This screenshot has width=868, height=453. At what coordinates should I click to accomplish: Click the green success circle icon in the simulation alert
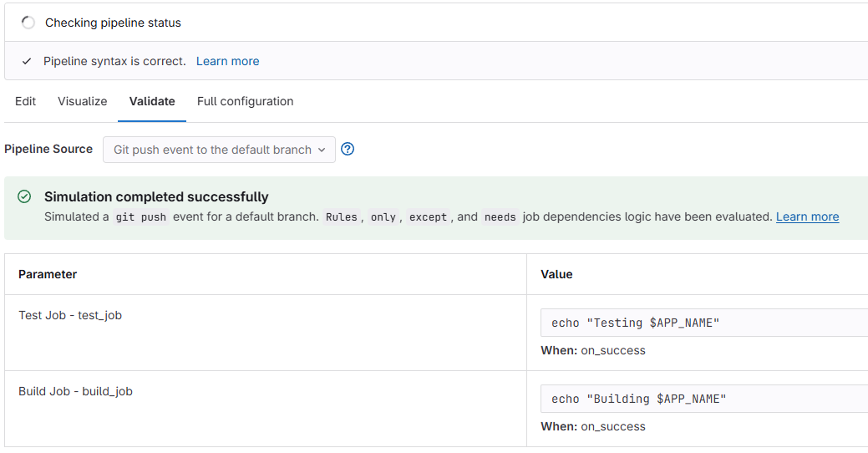(x=24, y=196)
